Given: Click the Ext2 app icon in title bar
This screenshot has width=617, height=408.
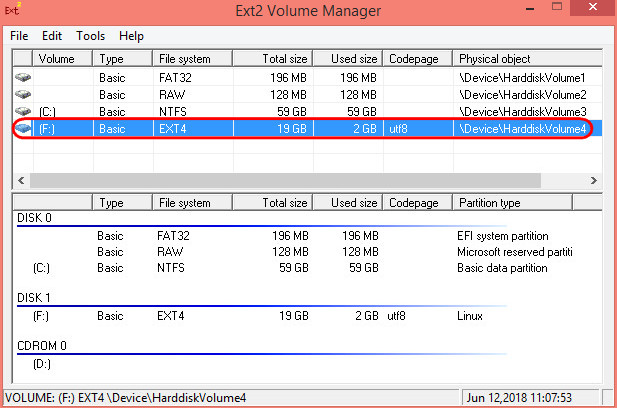Looking at the screenshot, I should [12, 9].
